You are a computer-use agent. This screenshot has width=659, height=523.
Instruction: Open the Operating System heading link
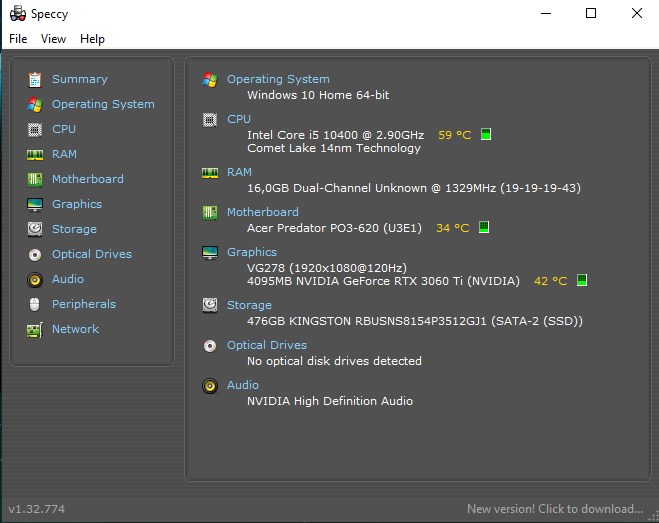pyautogui.click(x=277, y=79)
